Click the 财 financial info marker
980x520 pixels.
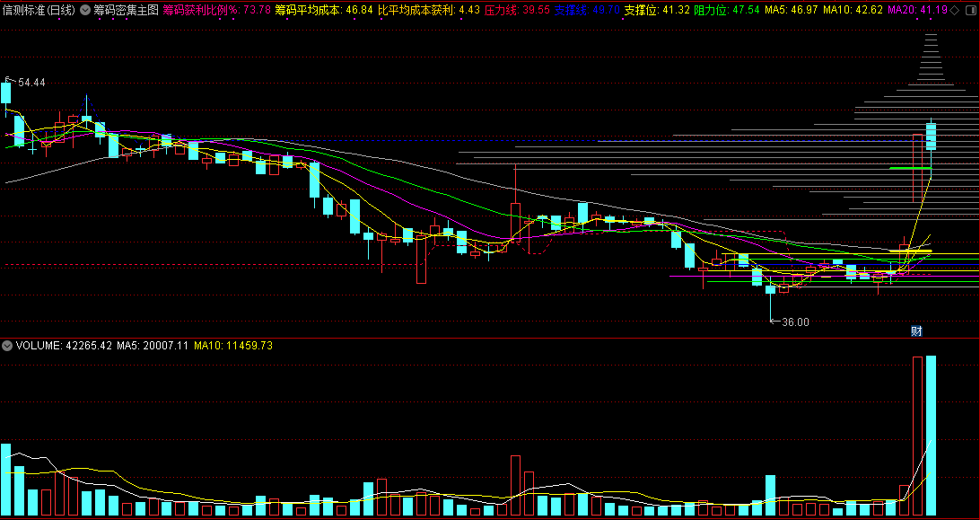[917, 331]
